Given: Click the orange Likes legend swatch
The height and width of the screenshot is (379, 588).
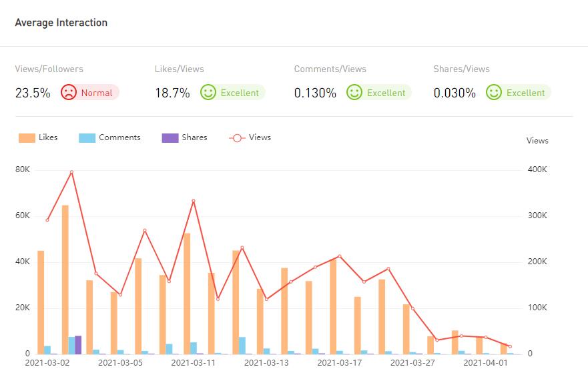Looking at the screenshot, I should pyautogui.click(x=27, y=138).
